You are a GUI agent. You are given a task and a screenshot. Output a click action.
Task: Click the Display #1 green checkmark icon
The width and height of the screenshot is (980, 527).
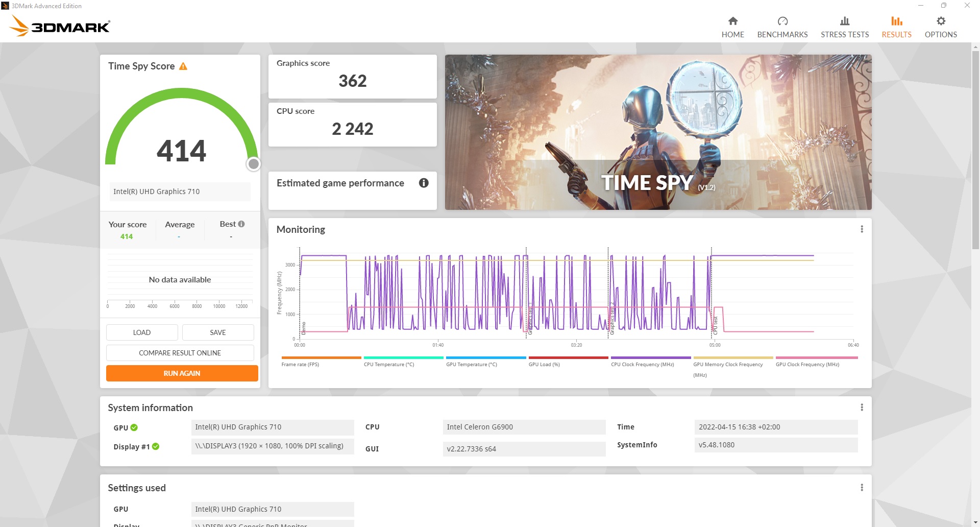point(156,446)
